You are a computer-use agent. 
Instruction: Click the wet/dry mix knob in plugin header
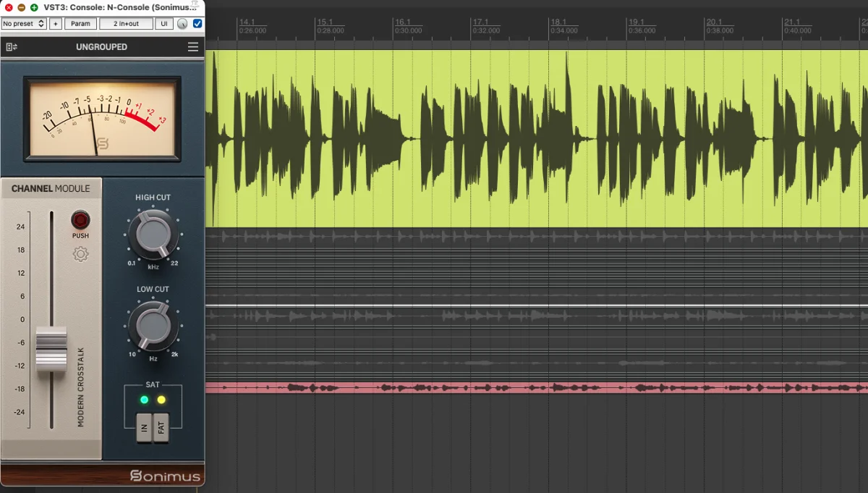point(182,24)
